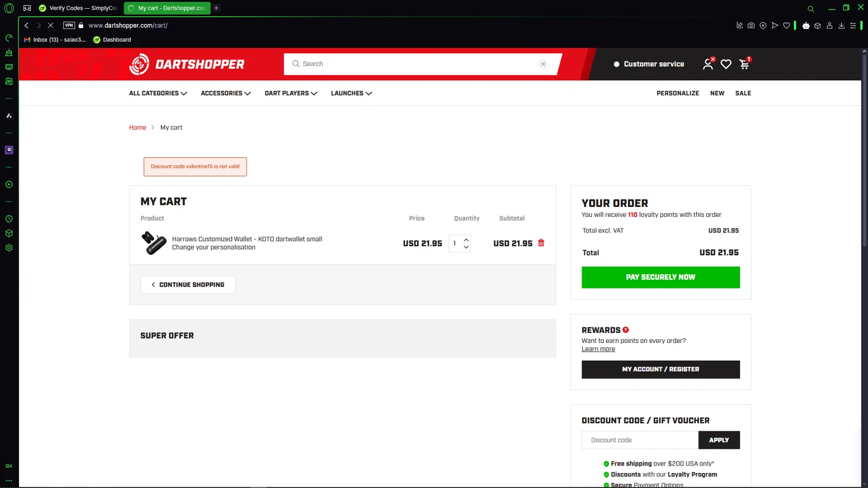Click the REWARDS red question mark
Screen dimensions: 868x488
(x=626, y=330)
